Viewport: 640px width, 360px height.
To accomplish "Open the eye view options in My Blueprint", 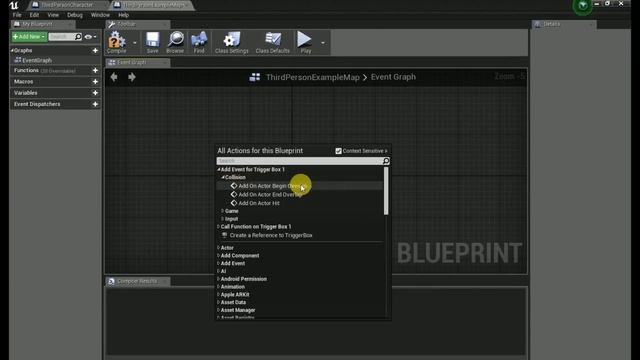I will tap(91, 37).
